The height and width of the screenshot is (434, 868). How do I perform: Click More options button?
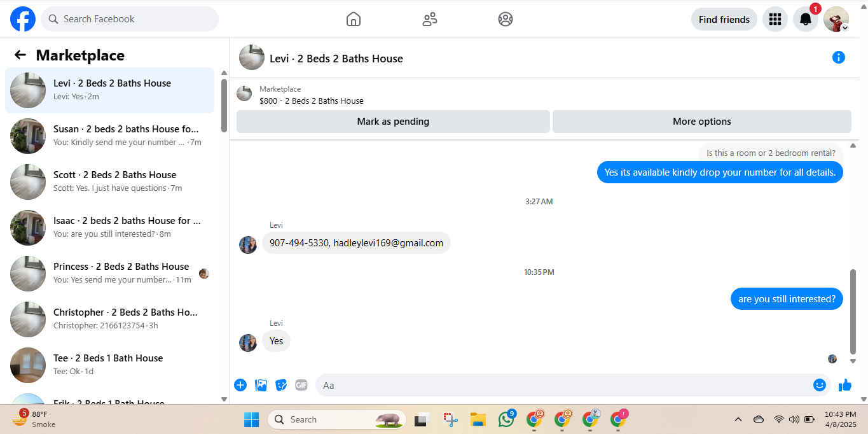[x=702, y=122]
